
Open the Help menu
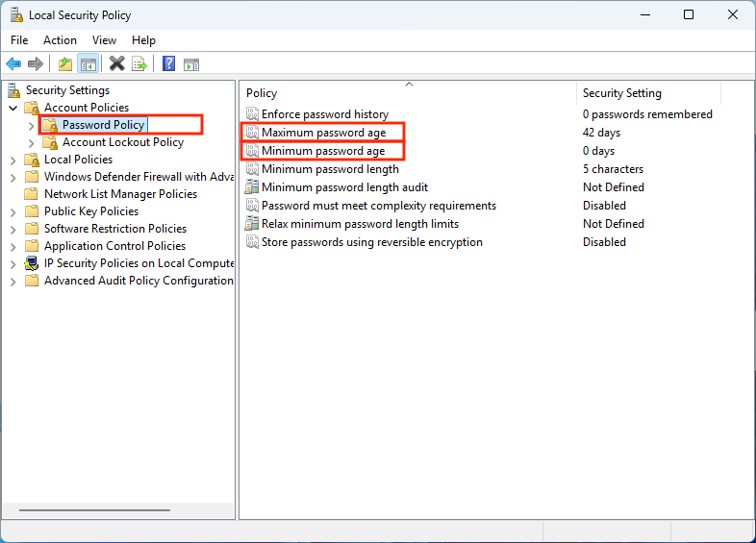pyautogui.click(x=143, y=40)
